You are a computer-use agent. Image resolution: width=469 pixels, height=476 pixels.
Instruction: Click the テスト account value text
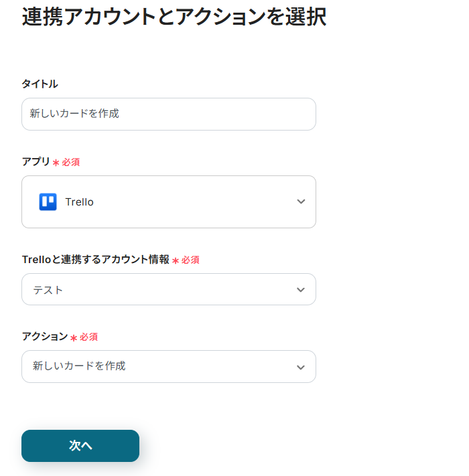point(48,290)
